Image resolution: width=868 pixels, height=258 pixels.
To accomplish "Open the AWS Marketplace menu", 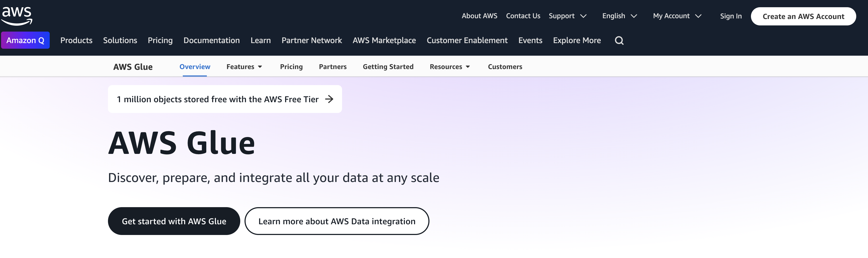I will pos(384,40).
